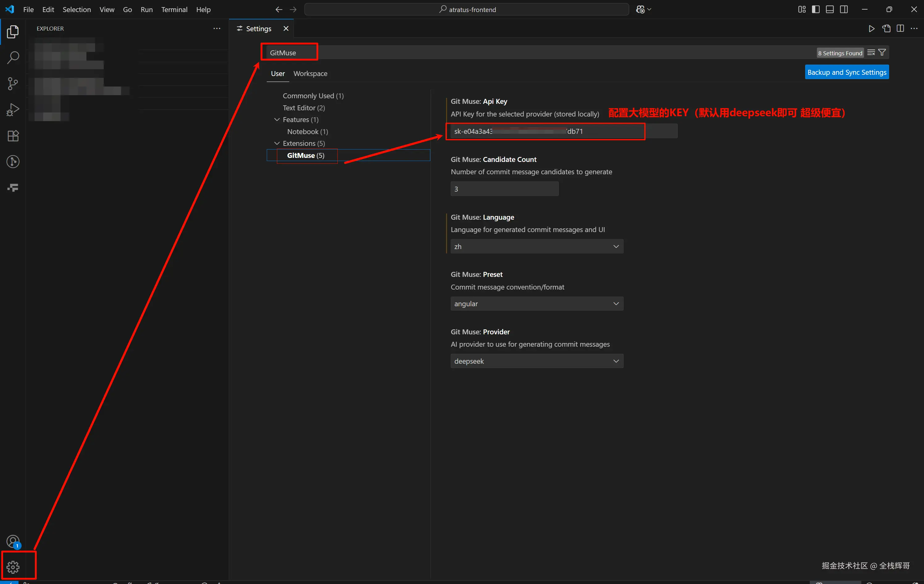924x584 pixels.
Task: Toggle the Primary Side Bar layout
Action: tap(816, 9)
